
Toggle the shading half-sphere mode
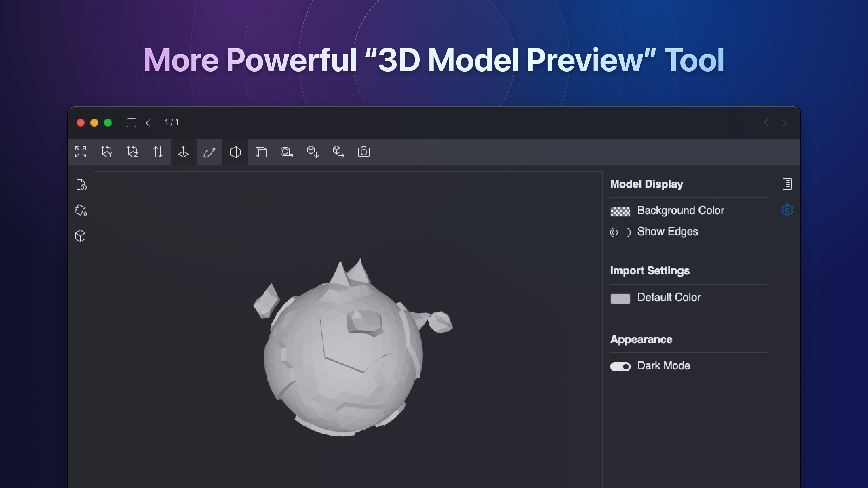pyautogui.click(x=235, y=152)
